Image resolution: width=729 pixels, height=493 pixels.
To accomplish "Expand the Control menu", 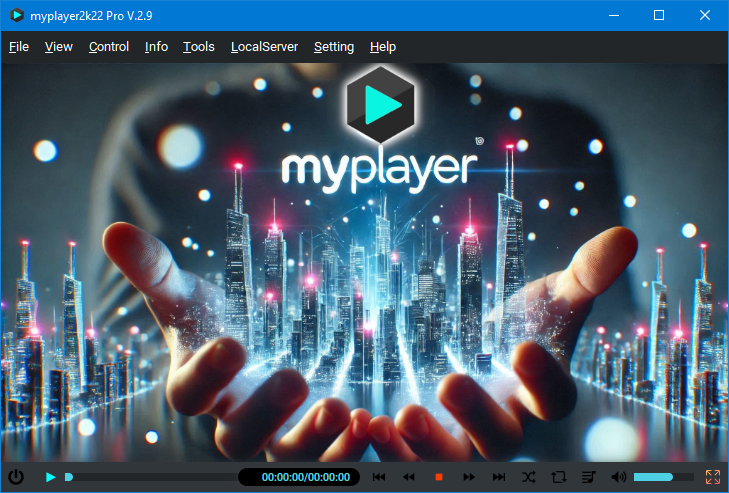I will pos(109,47).
